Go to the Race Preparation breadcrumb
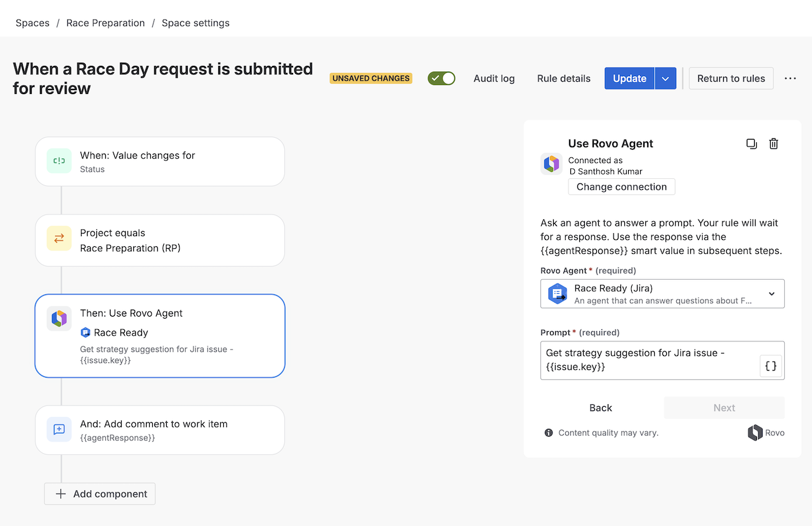Screen dimensions: 812x526 point(105,23)
